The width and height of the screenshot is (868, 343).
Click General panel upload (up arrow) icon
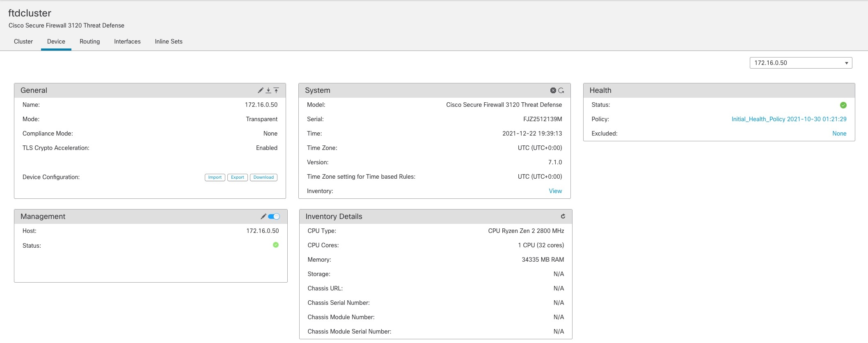[276, 90]
